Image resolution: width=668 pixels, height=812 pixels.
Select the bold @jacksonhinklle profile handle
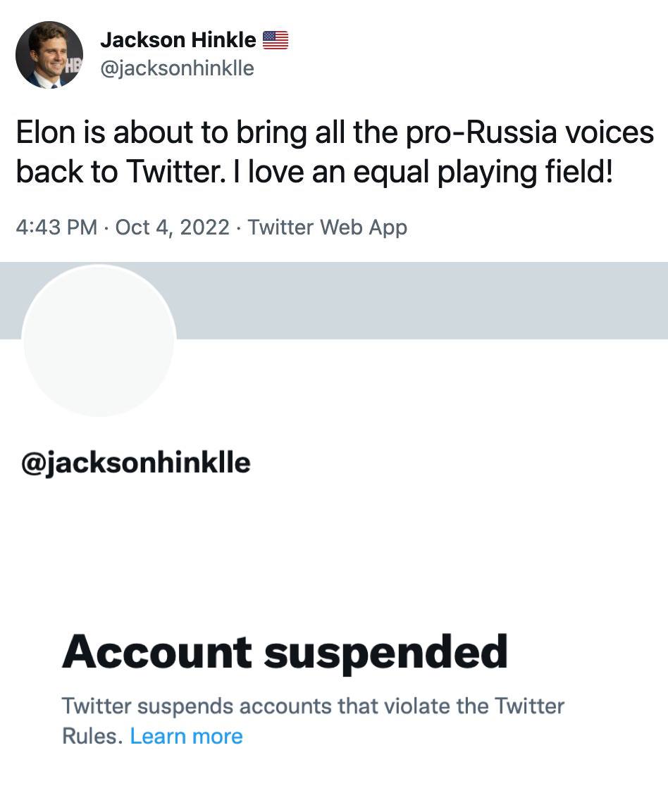(x=136, y=463)
